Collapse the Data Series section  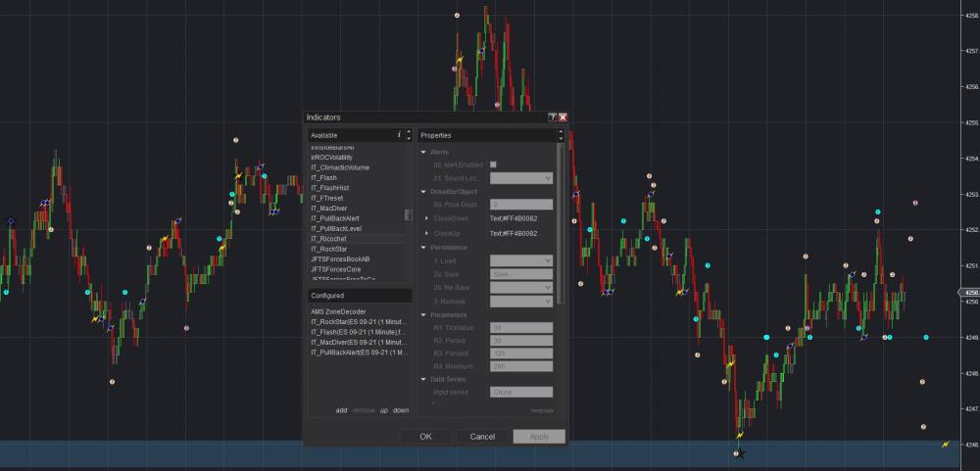(x=423, y=379)
